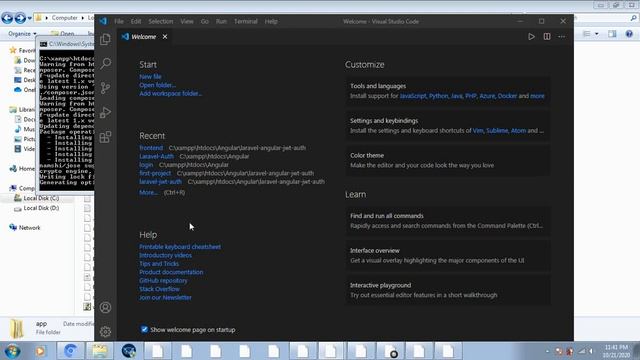Open Interface overview card

click(447, 256)
